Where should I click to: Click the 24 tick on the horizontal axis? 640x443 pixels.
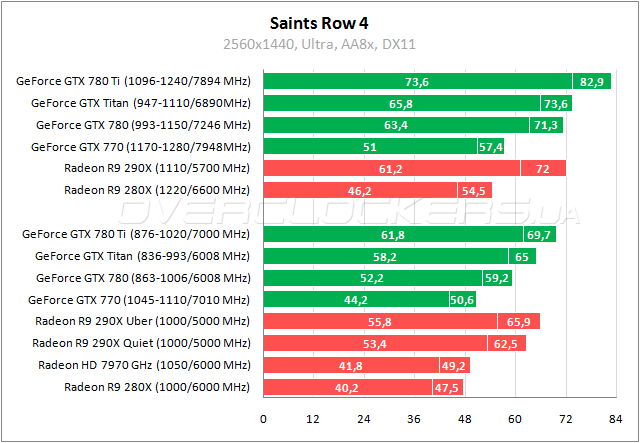pos(364,419)
